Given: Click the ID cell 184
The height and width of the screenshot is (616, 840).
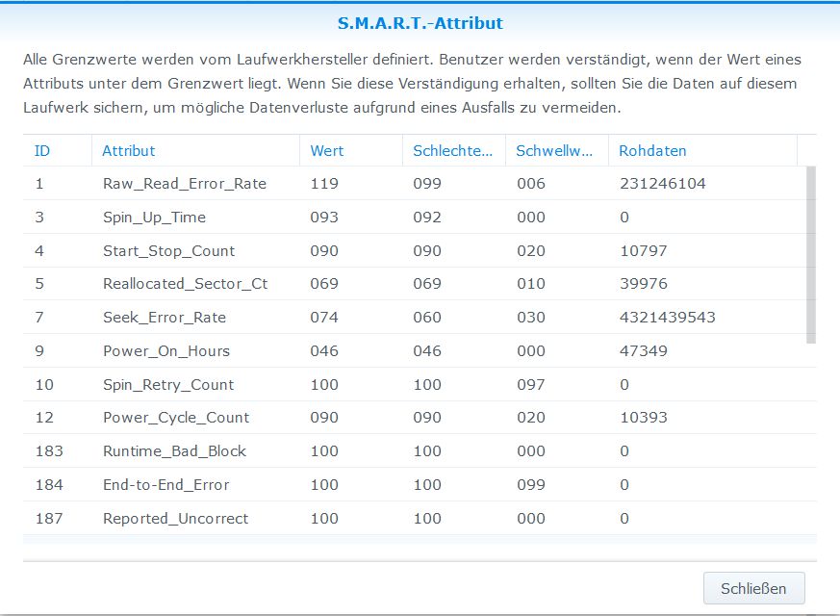Looking at the screenshot, I should coord(49,485).
